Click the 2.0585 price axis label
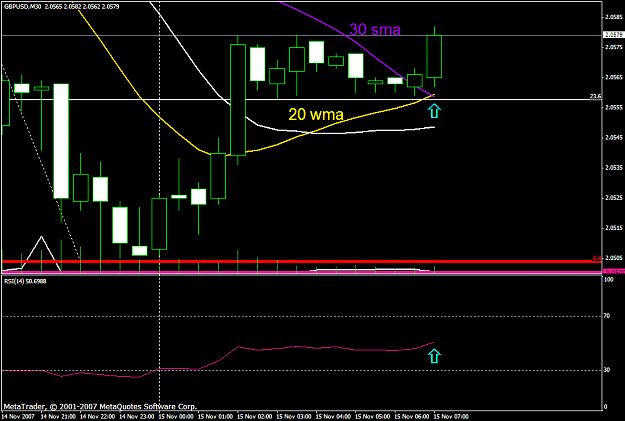Image resolution: width=625 pixels, height=421 pixels. [614, 17]
